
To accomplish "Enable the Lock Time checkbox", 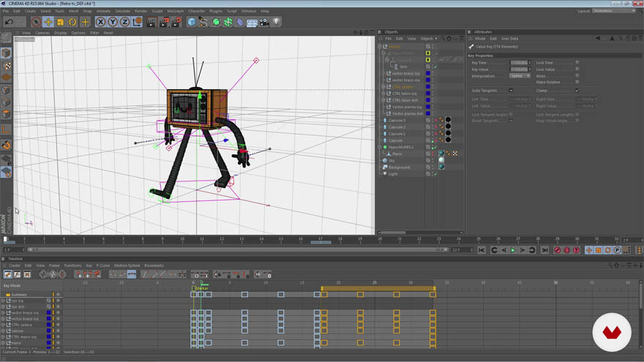I will [x=577, y=62].
